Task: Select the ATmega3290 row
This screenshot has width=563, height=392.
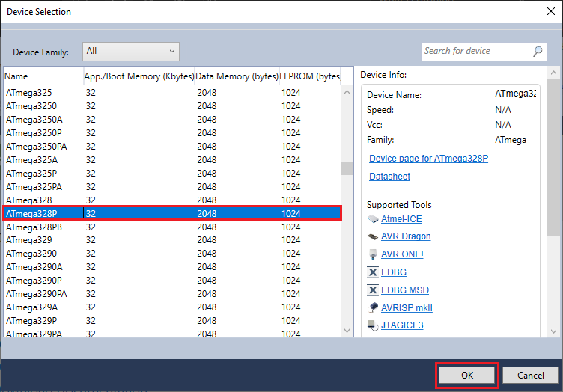Action: (172, 254)
